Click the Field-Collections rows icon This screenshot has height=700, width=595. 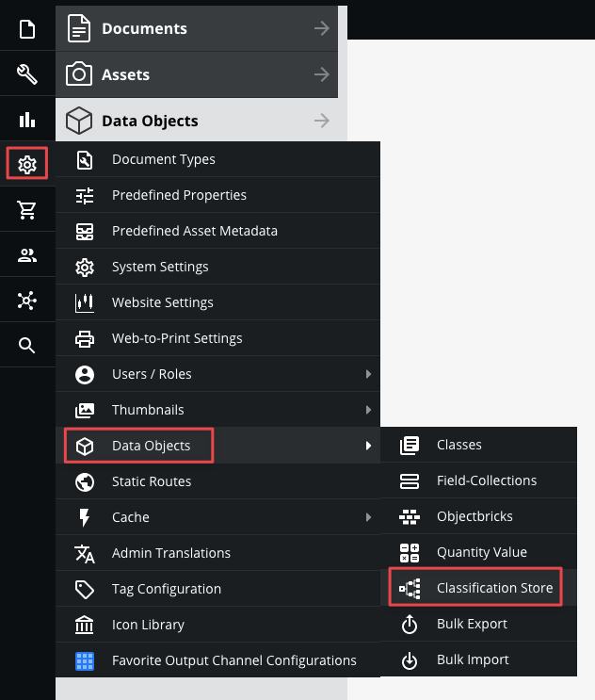coord(409,480)
